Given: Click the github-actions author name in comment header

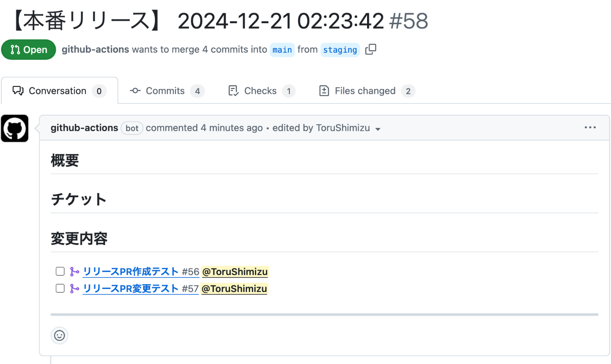Looking at the screenshot, I should [x=84, y=128].
